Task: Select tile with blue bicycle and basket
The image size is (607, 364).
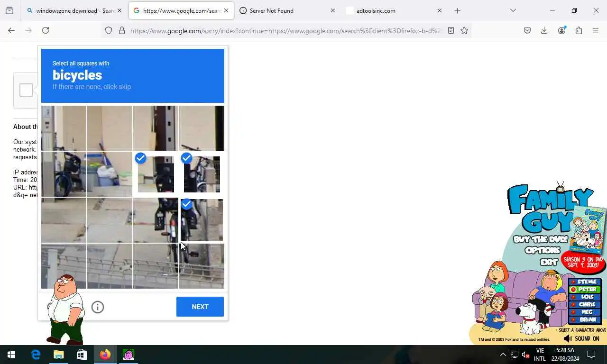Action: (64, 174)
